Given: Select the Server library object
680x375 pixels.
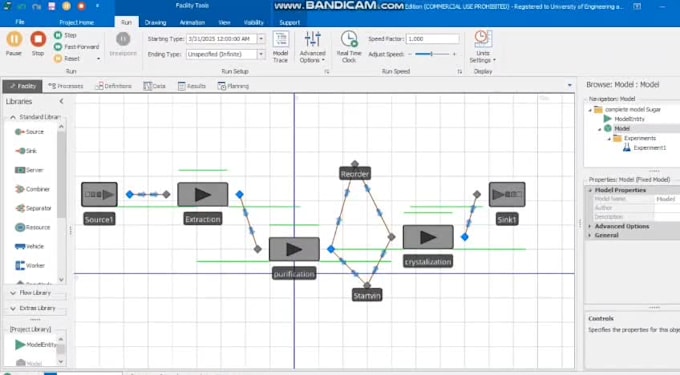Looking at the screenshot, I should pyautogui.click(x=29, y=170).
